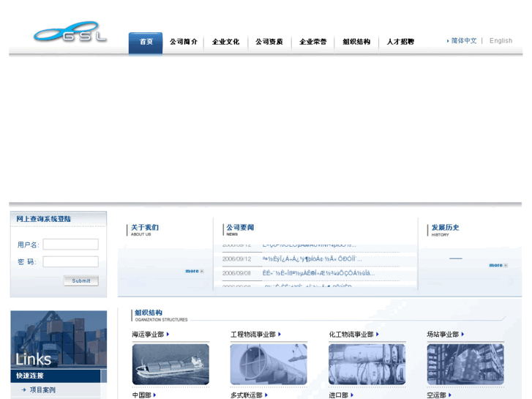Open 进口部 department link
The width and height of the screenshot is (532, 399).
338,395
